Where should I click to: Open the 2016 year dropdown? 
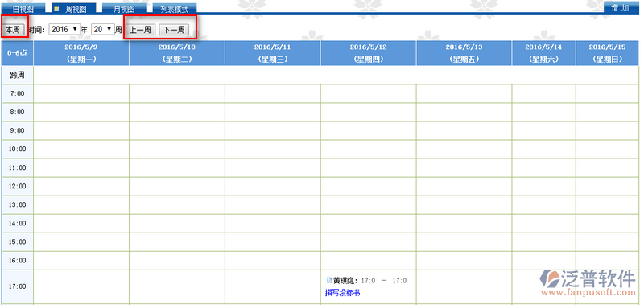(x=64, y=29)
